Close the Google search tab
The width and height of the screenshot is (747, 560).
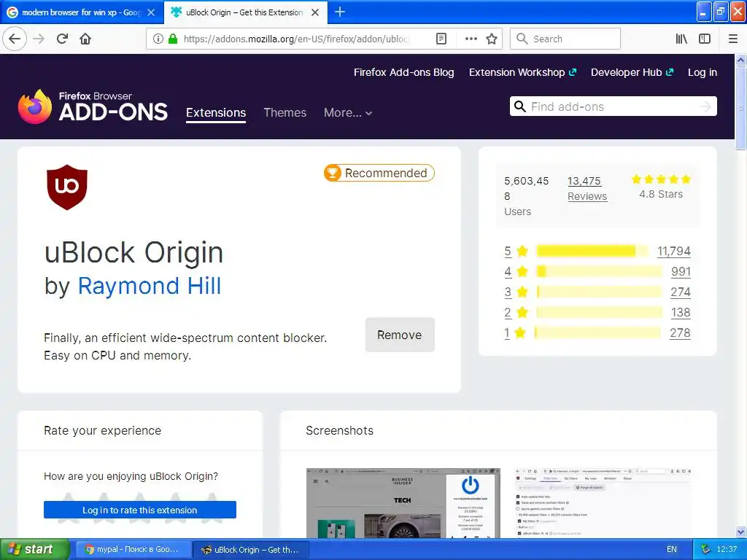pyautogui.click(x=151, y=12)
